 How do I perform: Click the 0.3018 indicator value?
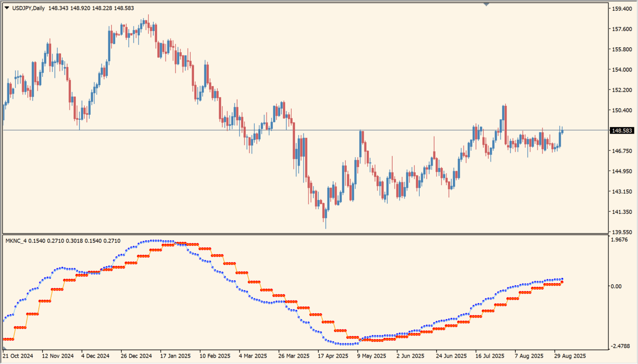tap(74, 241)
